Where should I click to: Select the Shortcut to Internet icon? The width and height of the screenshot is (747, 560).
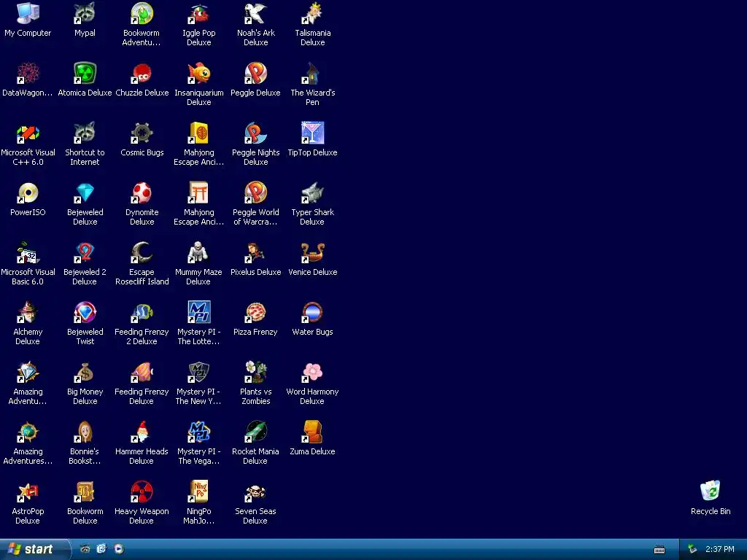tap(85, 133)
